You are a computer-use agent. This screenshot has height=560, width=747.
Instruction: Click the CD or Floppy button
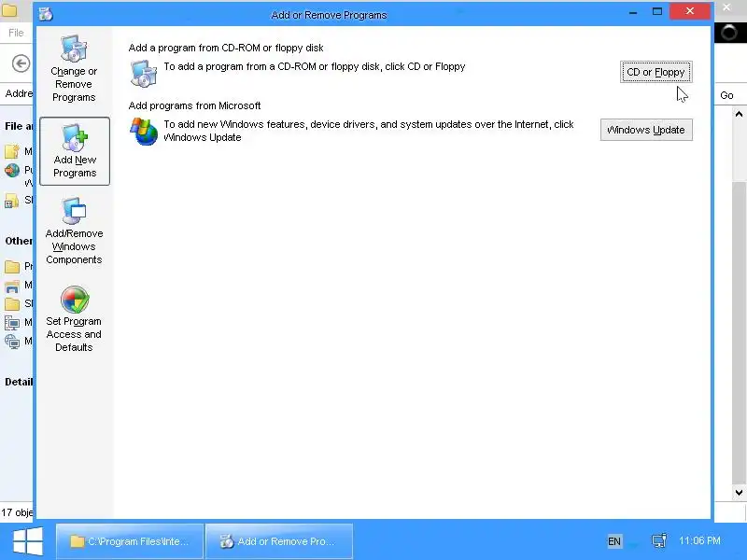point(656,72)
